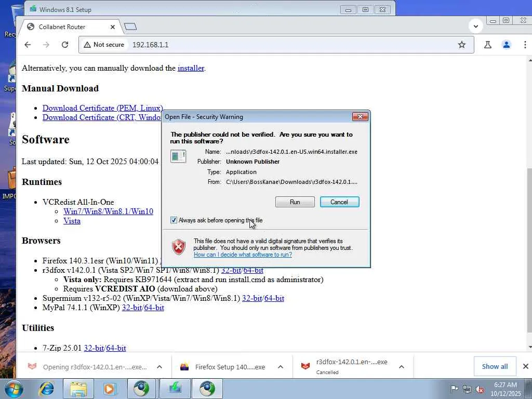Screen dimensions: 532x399
Task: Click the network tray icon
Action: pyautogui.click(x=467, y=389)
